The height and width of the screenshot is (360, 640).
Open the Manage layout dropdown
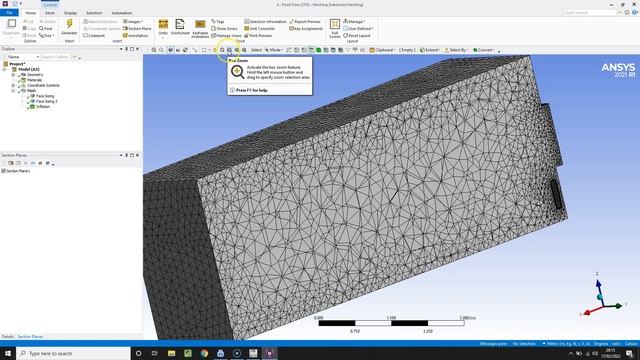[354, 21]
